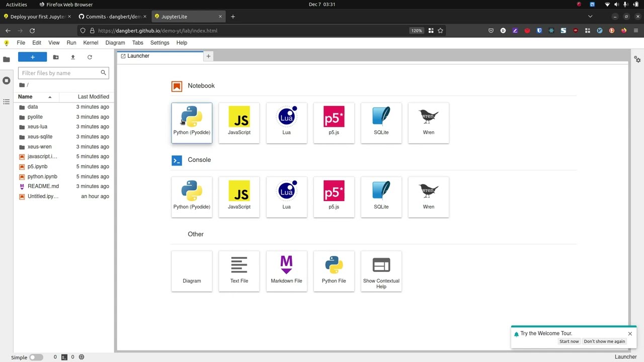Screen dimensions: 644x362
Task: Create a new Diagram
Action: pos(192,271)
